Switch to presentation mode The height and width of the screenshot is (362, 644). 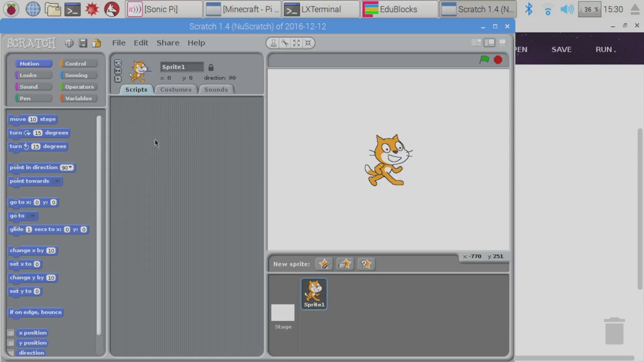(x=502, y=43)
